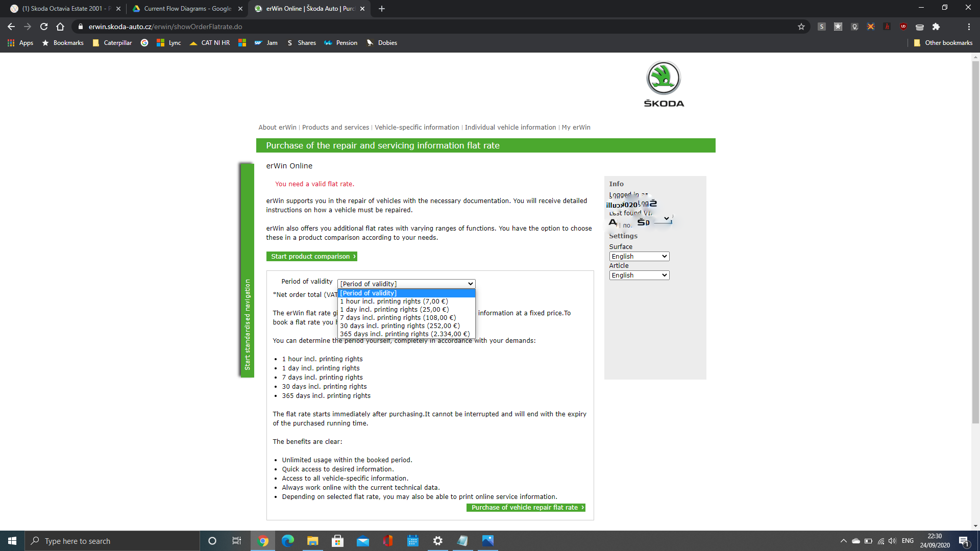Open Apps shortcut in bookmarks bar
Screen dimensions: 980x551
click(20, 43)
